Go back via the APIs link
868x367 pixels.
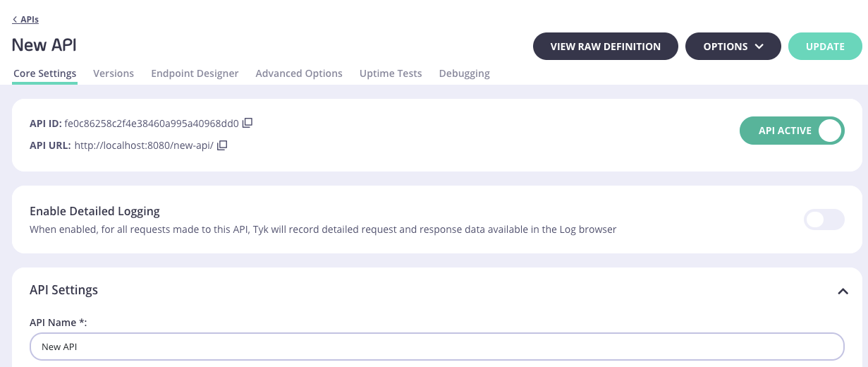tap(26, 20)
